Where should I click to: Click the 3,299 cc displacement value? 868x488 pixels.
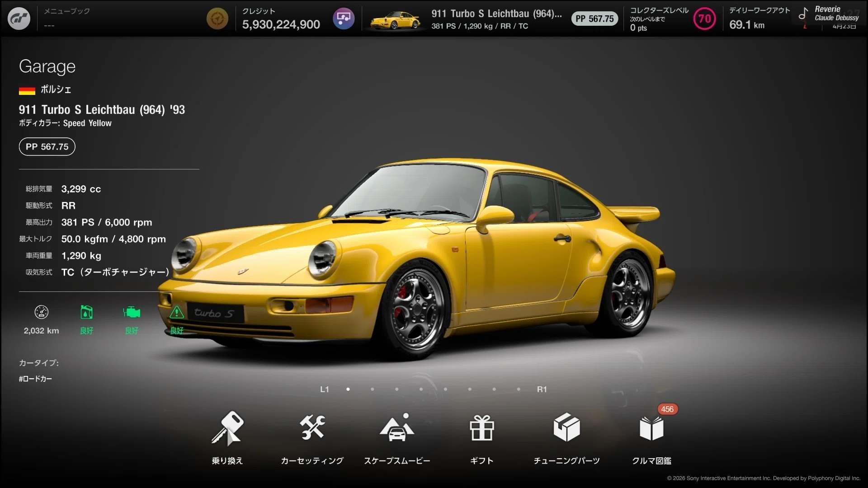pos(81,189)
